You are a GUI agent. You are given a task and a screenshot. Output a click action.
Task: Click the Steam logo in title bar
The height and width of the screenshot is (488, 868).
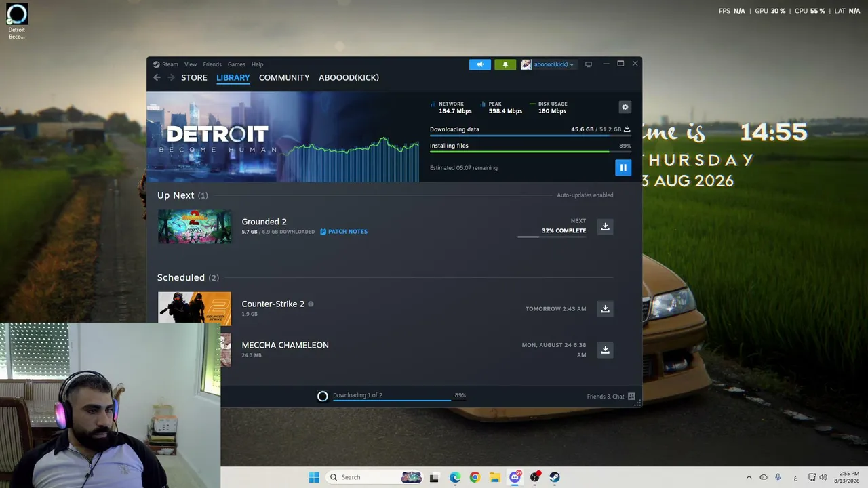pyautogui.click(x=156, y=64)
